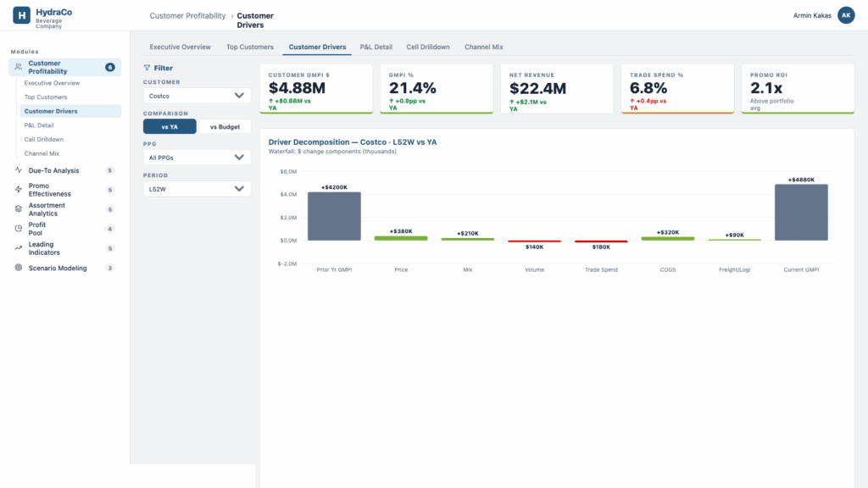This screenshot has width=868, height=488.
Task: Click the Profit Pool pie icon
Action: [19, 229]
